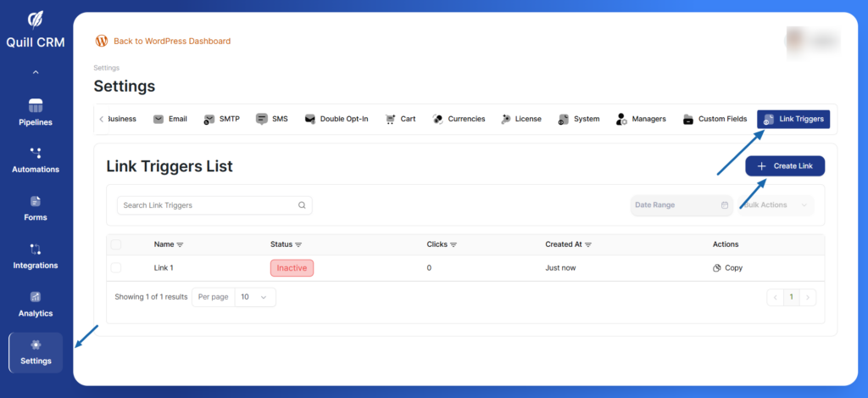The height and width of the screenshot is (398, 868).
Task: Select the Link 1 row checkbox
Action: click(x=116, y=268)
